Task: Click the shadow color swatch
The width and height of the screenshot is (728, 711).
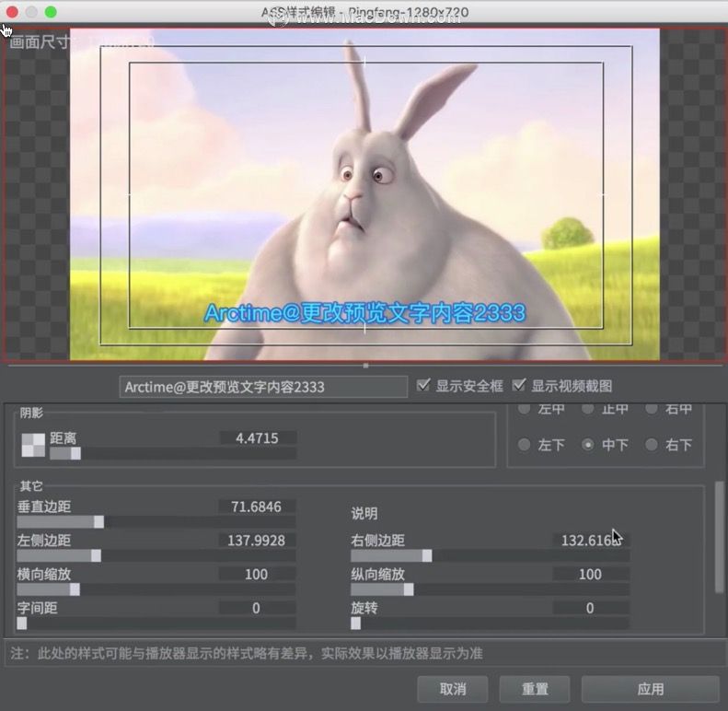Action: (x=33, y=445)
